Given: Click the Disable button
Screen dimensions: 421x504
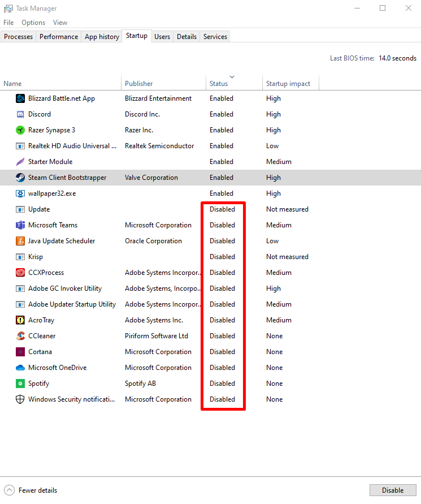Looking at the screenshot, I should coord(393,490).
